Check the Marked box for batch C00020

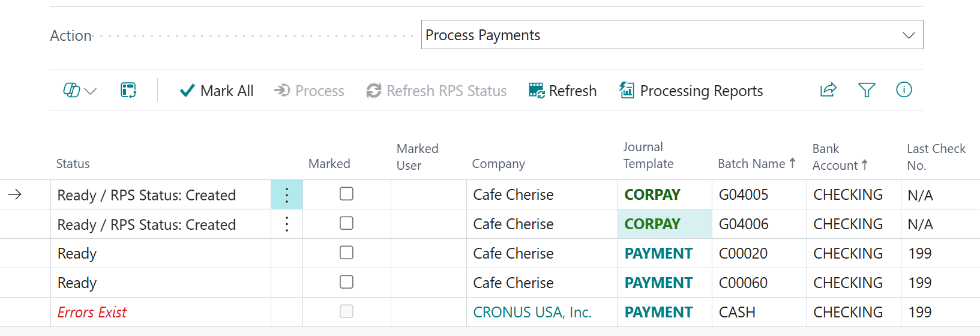coord(346,253)
